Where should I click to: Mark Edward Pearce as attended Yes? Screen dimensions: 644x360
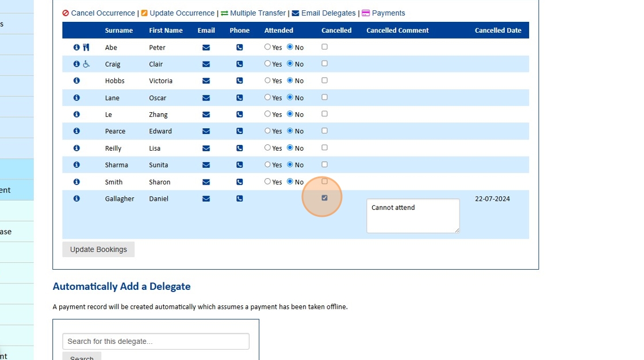(267, 131)
